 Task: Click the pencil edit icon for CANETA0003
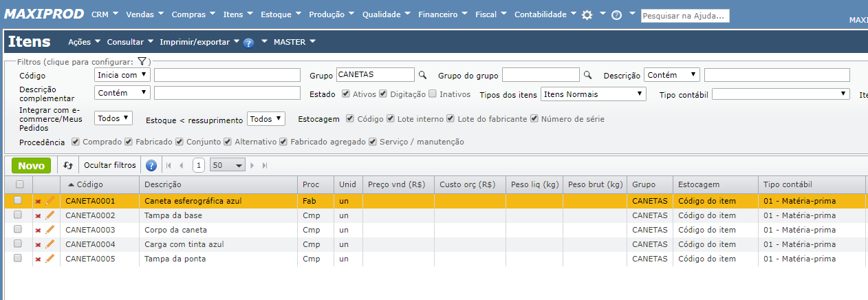click(50, 230)
